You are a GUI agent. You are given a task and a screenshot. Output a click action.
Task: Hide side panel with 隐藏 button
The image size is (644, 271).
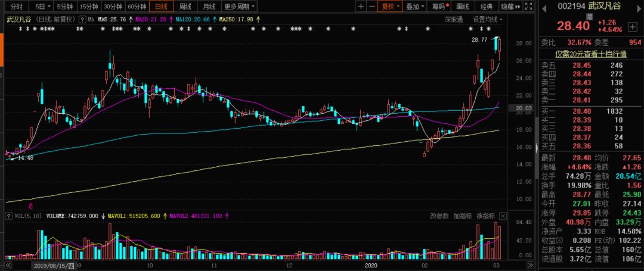click(x=510, y=7)
